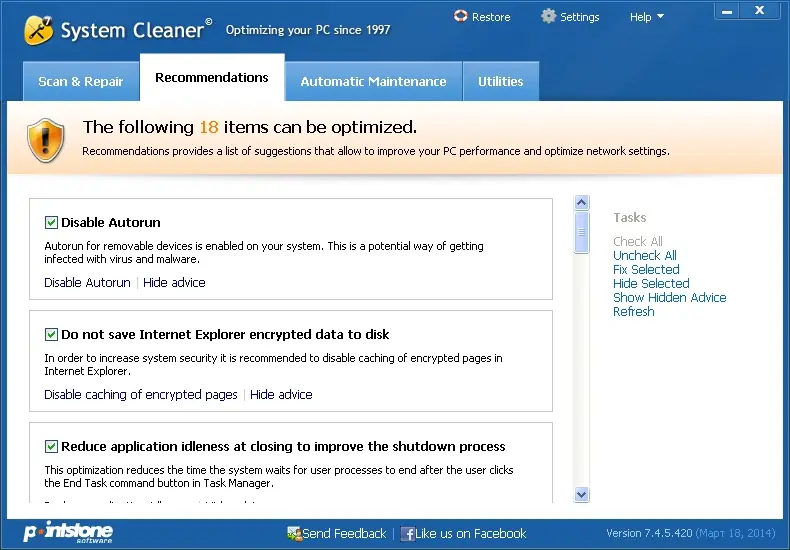Click the Disable Autorun heading text
Viewport: 790px width, 550px height.
click(111, 223)
